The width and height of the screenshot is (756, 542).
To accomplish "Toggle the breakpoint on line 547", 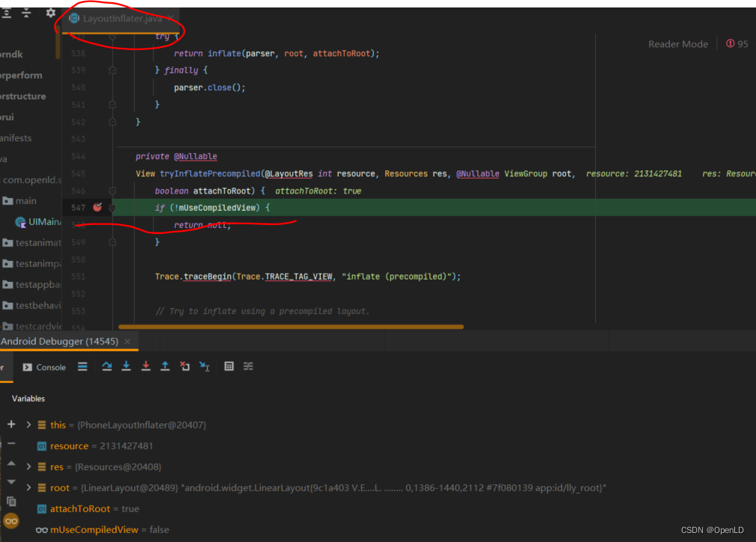I will coord(97,207).
